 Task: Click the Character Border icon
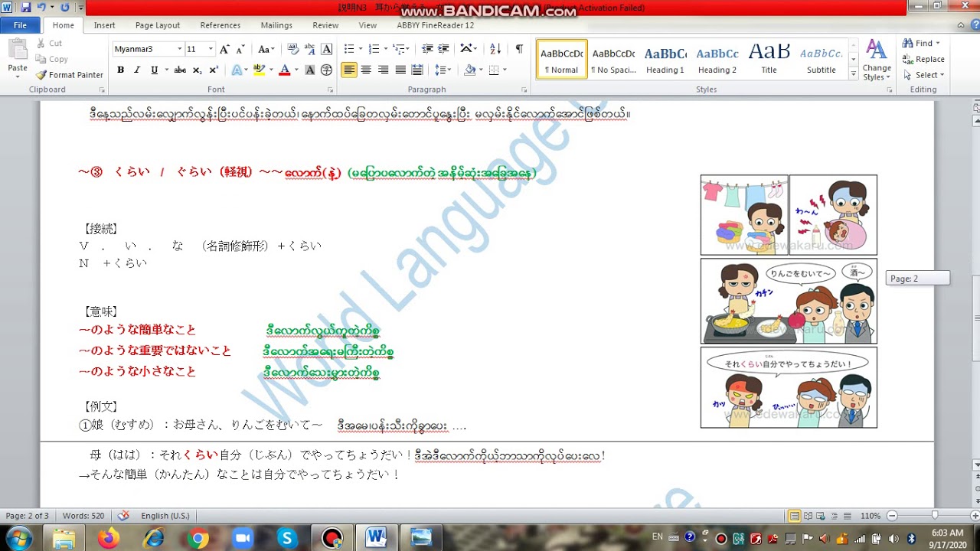coord(327,49)
